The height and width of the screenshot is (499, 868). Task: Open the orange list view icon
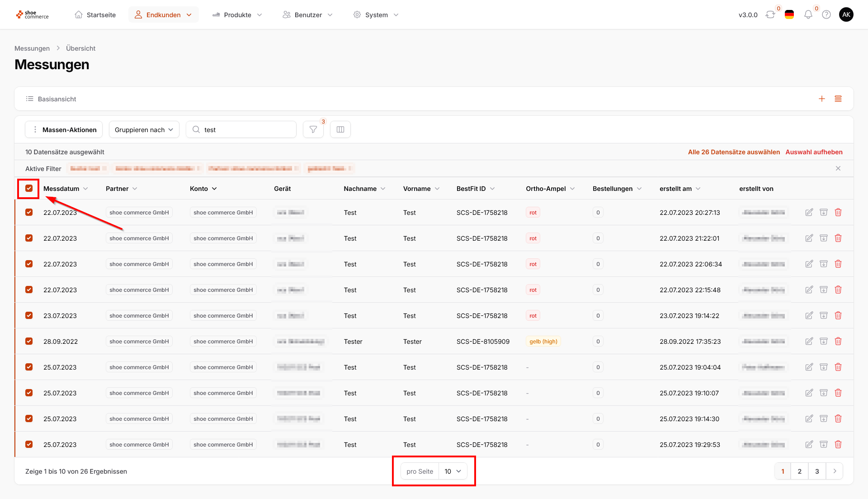point(838,99)
